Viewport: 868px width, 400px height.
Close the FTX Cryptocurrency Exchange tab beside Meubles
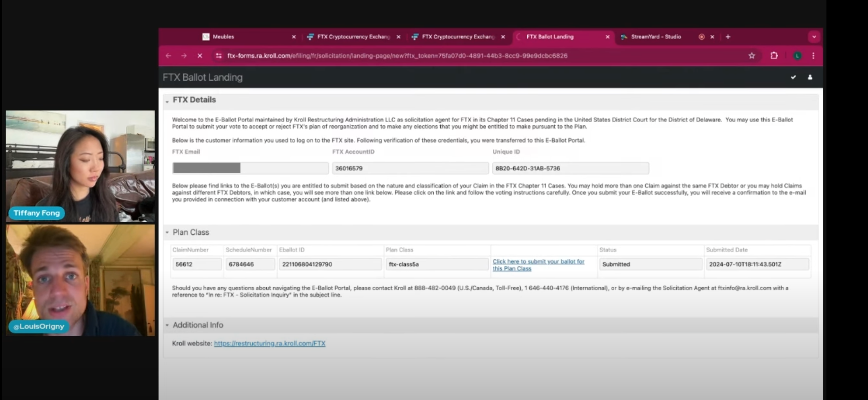click(398, 37)
